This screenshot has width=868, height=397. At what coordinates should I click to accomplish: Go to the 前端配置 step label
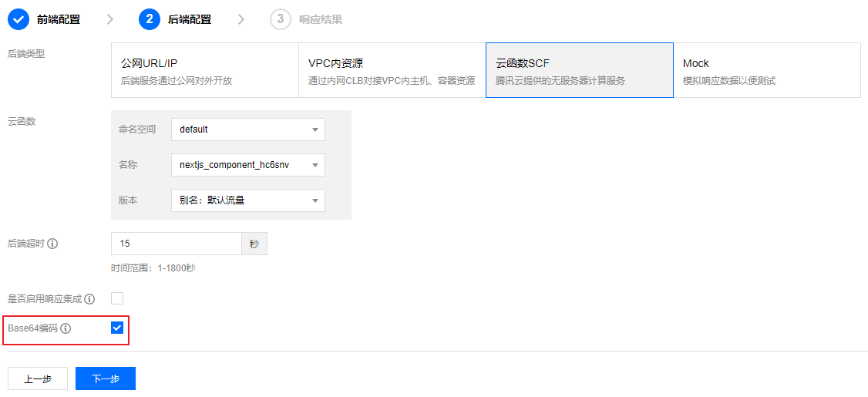click(59, 20)
